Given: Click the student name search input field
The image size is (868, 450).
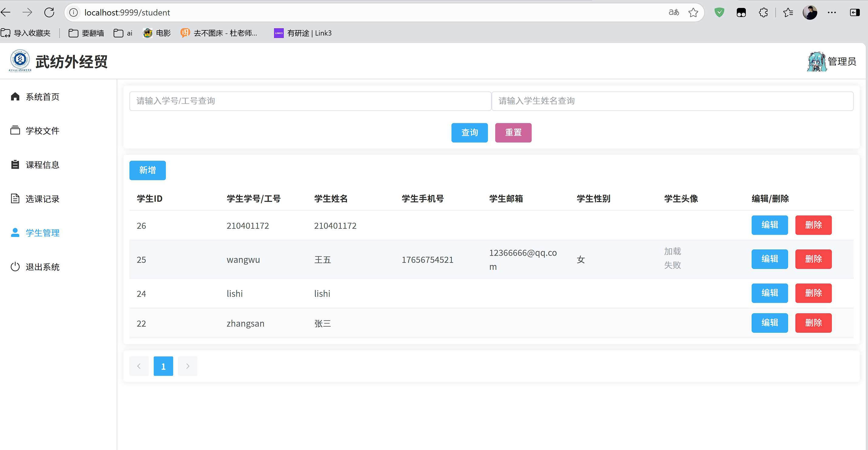Looking at the screenshot, I should tap(674, 101).
